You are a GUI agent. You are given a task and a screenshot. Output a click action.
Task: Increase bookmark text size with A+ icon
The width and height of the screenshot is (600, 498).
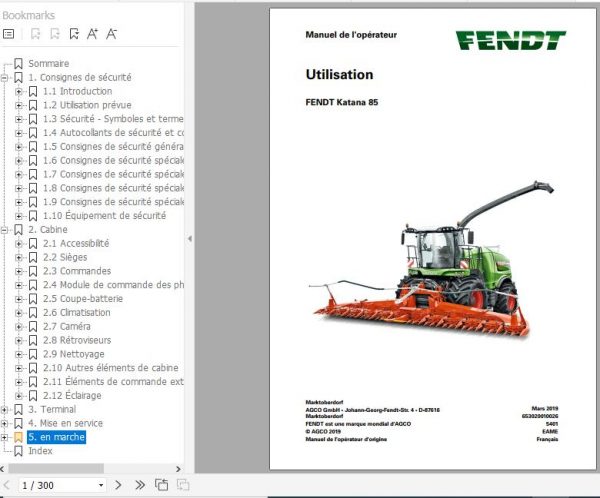tap(92, 34)
